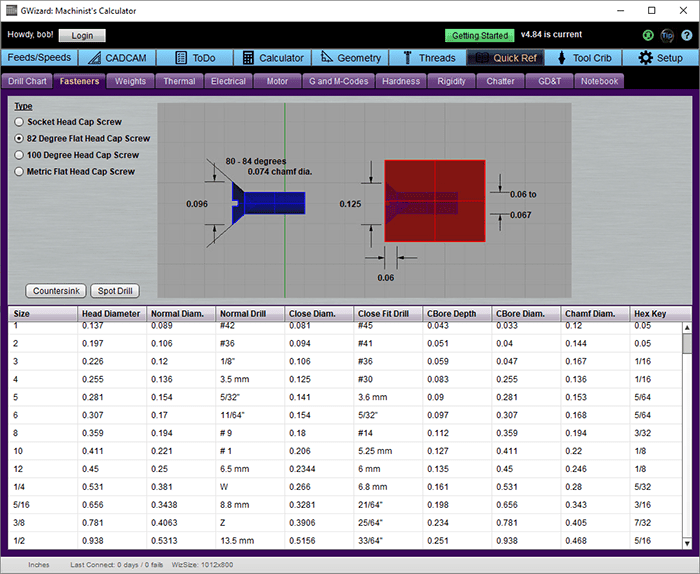Screen dimensions: 700x574
Task: Click the Getting Started button
Action: click(479, 36)
